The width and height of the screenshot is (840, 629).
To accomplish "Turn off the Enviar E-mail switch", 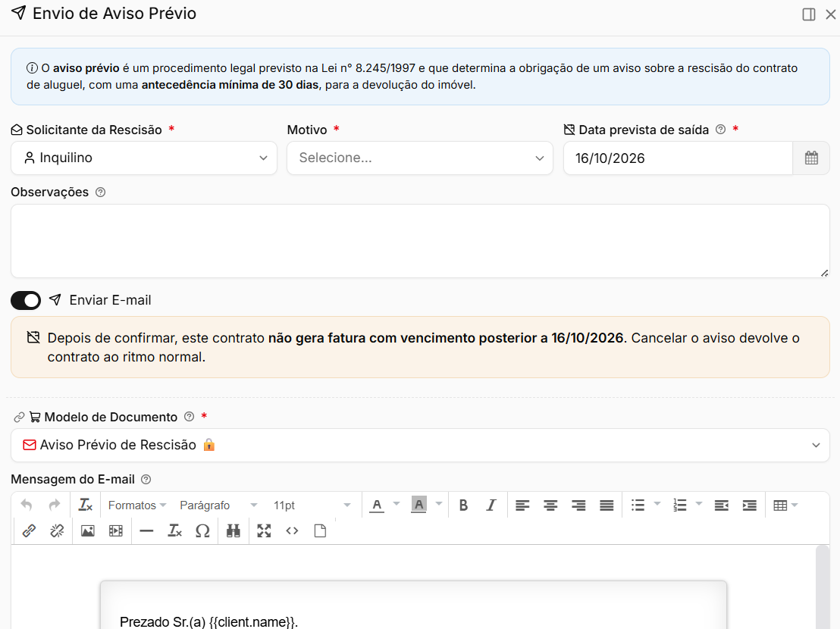I will pyautogui.click(x=26, y=300).
